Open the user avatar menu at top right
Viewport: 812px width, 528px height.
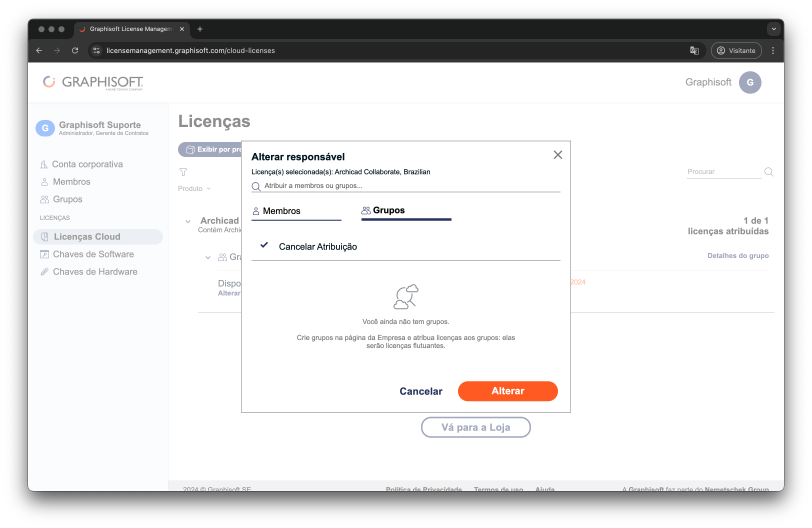click(x=750, y=82)
